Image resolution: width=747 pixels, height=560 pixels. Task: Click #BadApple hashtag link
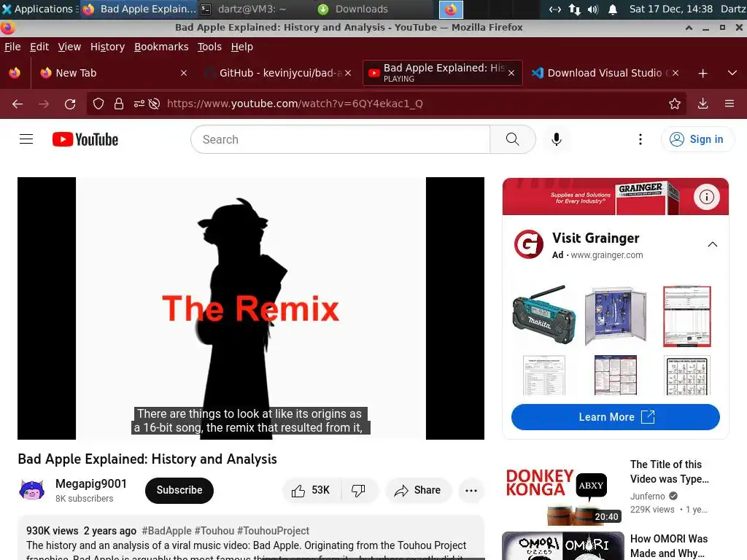pos(166,531)
